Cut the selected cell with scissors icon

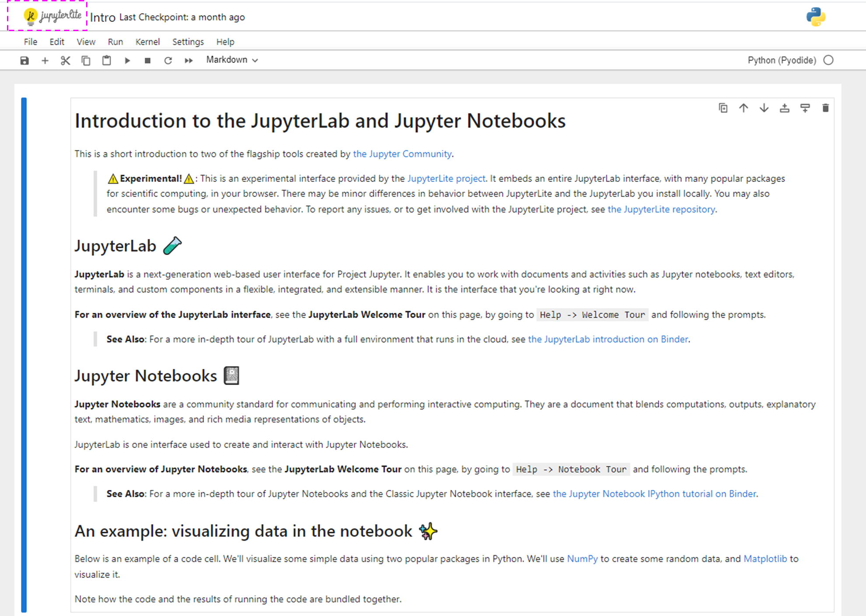tap(65, 60)
